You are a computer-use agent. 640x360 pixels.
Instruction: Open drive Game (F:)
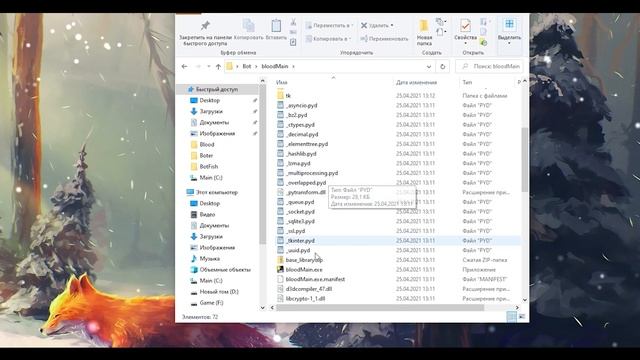pyautogui.click(x=211, y=303)
